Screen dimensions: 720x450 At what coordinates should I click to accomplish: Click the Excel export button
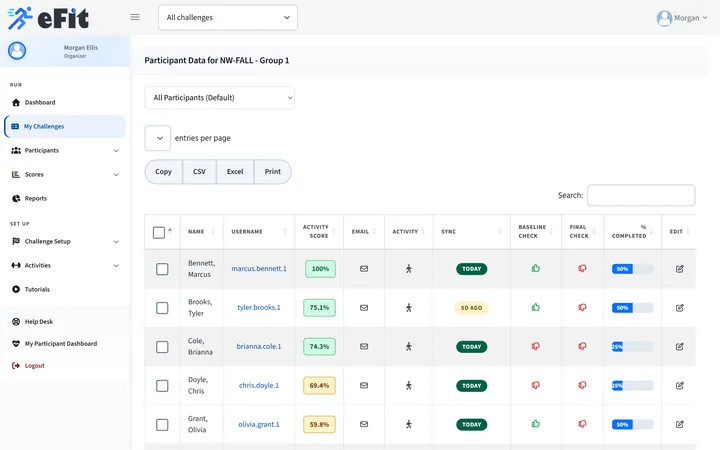coord(235,172)
